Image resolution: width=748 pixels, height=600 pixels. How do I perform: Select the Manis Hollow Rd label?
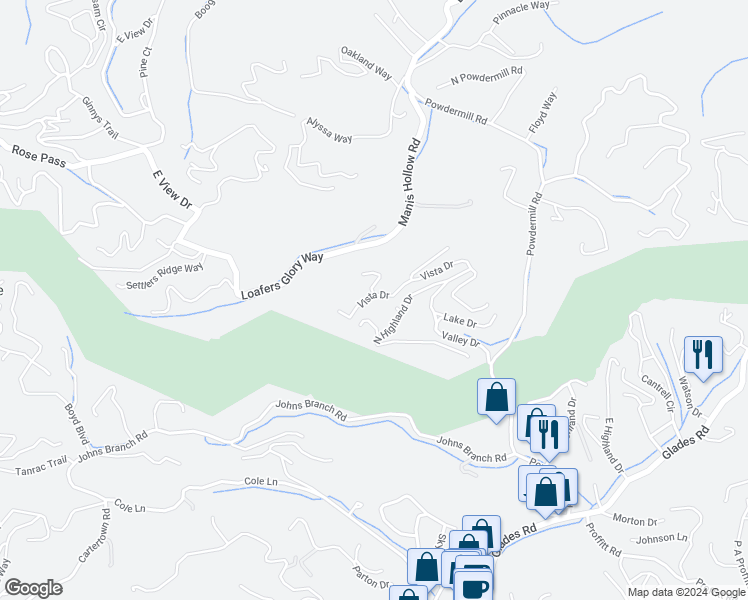tap(409, 182)
